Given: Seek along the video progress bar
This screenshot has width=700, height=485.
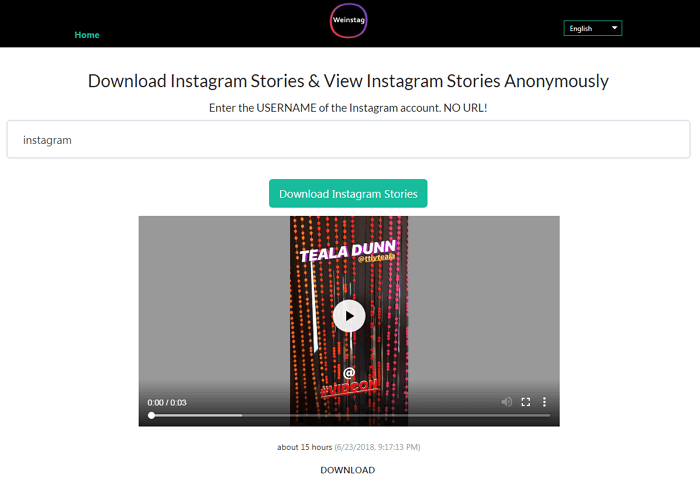Looking at the screenshot, I should click(351, 415).
